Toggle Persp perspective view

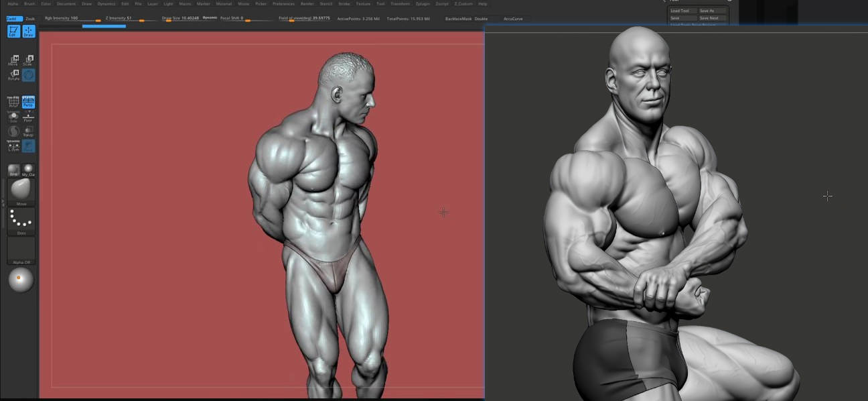pyautogui.click(x=27, y=101)
